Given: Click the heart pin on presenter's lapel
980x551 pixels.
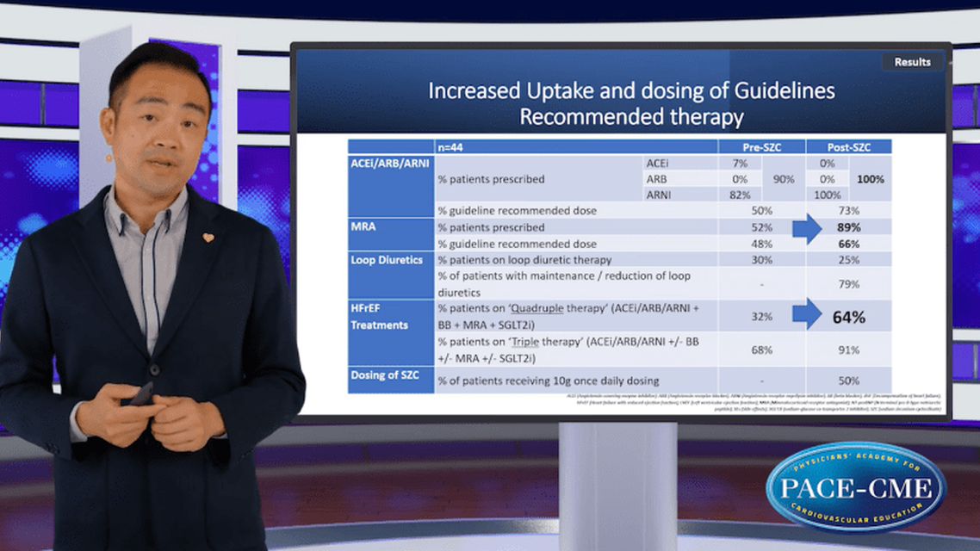Looking at the screenshot, I should pyautogui.click(x=208, y=237).
